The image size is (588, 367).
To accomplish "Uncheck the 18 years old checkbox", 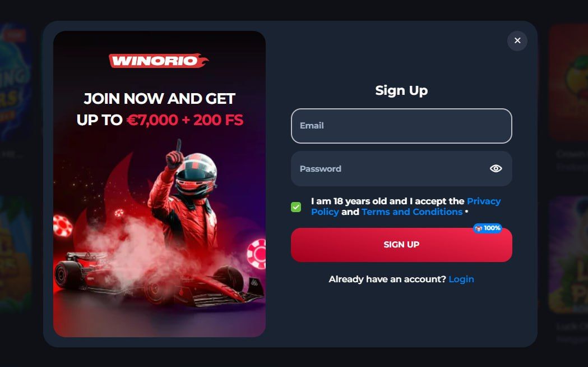I will tap(296, 207).
